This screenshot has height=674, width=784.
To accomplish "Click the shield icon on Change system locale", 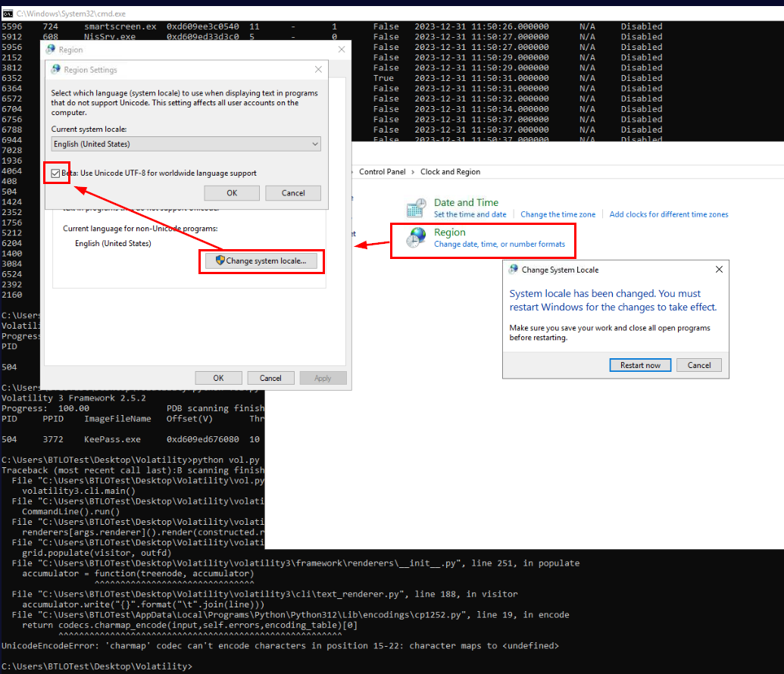I will [220, 261].
